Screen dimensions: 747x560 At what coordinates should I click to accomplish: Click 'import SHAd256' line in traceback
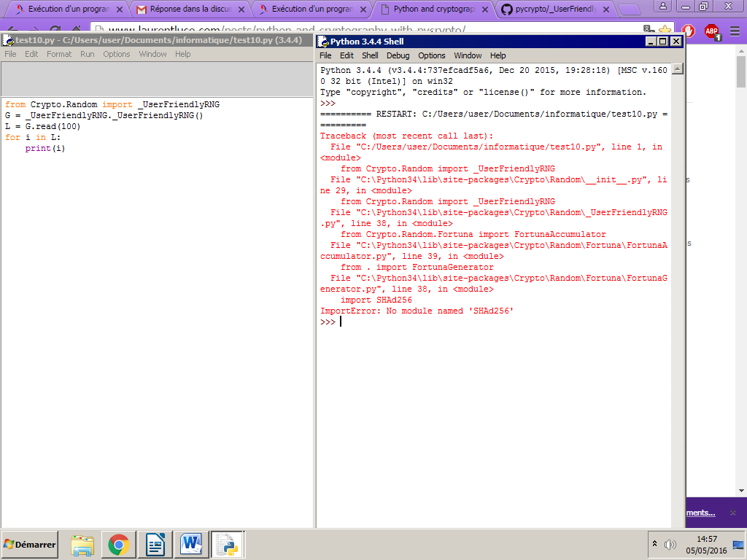[376, 300]
